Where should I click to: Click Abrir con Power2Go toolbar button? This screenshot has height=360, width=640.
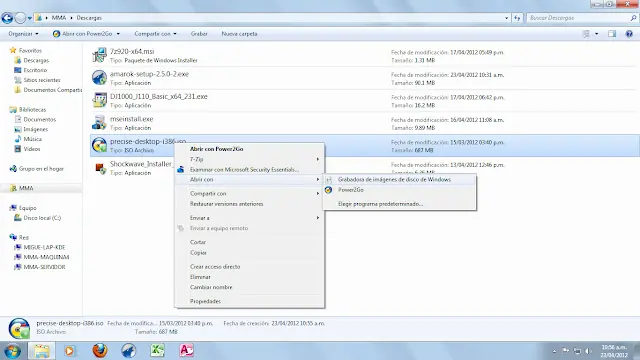tap(83, 34)
